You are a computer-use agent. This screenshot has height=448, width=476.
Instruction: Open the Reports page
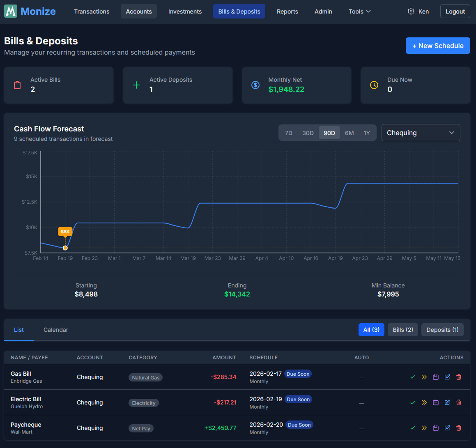point(287,11)
